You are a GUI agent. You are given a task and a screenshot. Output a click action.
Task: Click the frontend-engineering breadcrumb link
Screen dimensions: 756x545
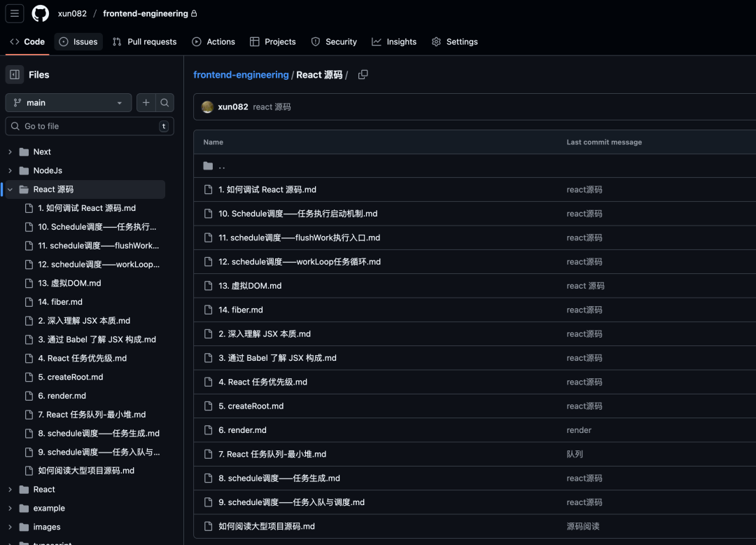[x=241, y=75]
